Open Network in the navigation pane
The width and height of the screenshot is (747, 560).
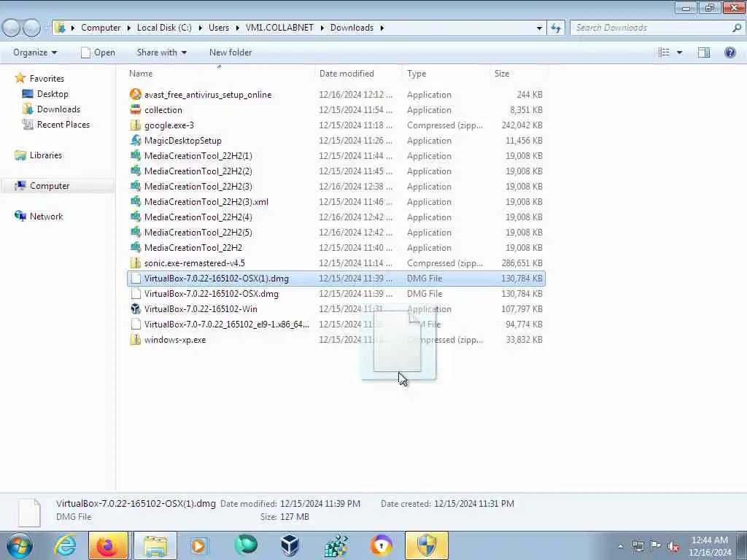[x=46, y=216]
